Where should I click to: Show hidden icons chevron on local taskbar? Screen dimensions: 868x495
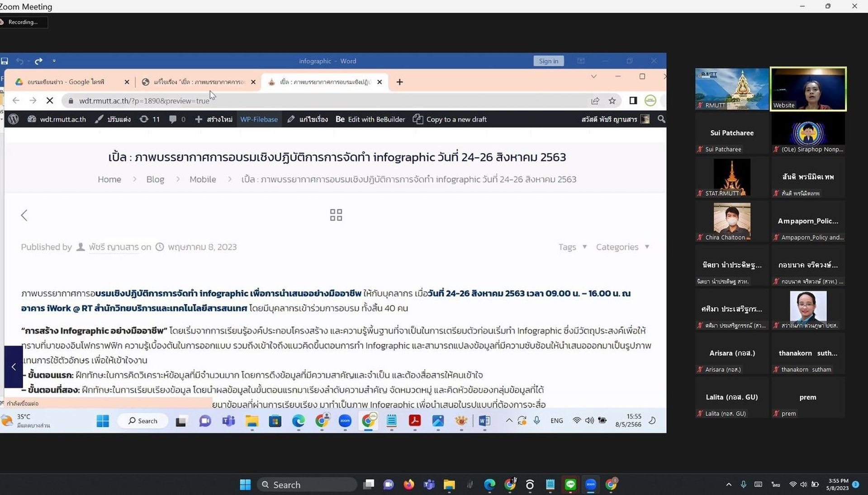(729, 485)
